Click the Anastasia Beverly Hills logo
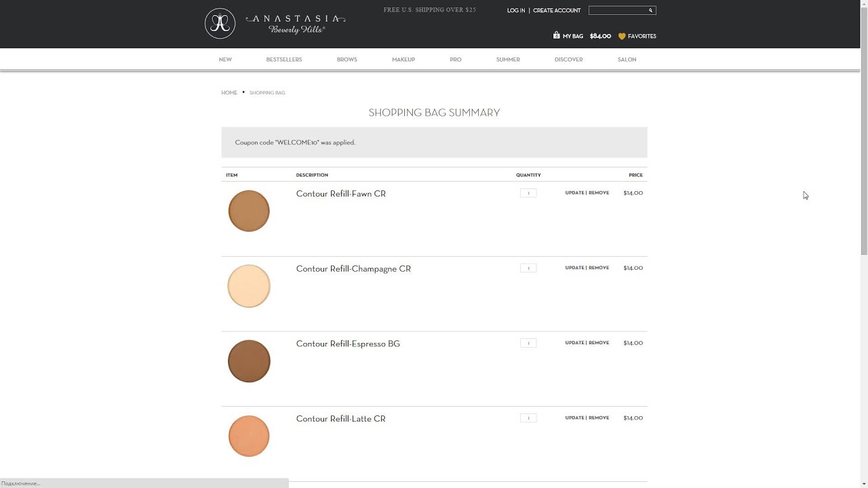 pyautogui.click(x=275, y=24)
